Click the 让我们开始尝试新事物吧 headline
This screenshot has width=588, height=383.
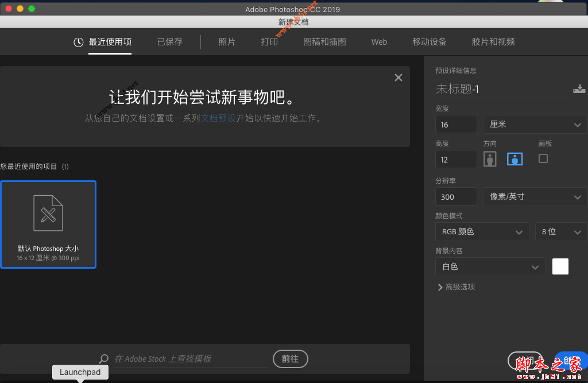202,97
